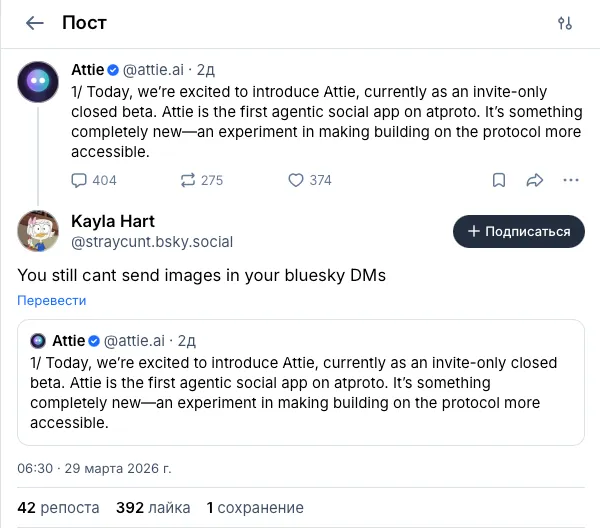Open Attie's avatar in the parent post
The width and height of the screenshot is (600, 528).
tap(39, 80)
